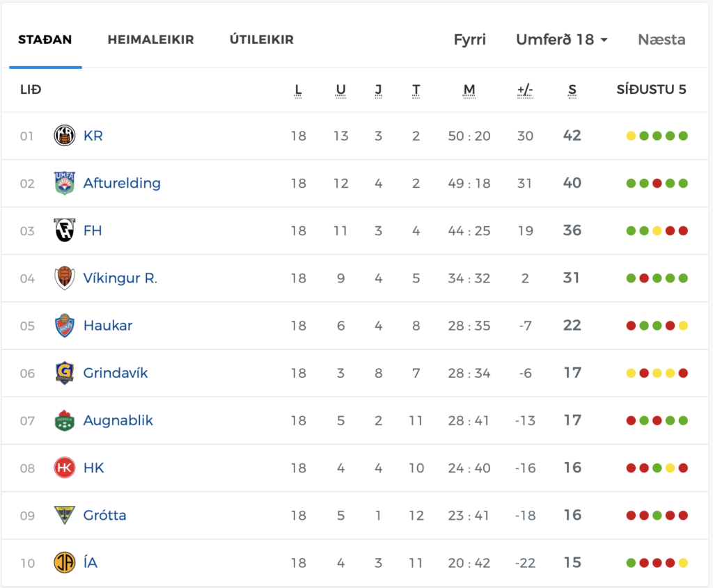This screenshot has height=588, width=713.
Task: Click the Augnablik club crest icon
Action: 65,420
